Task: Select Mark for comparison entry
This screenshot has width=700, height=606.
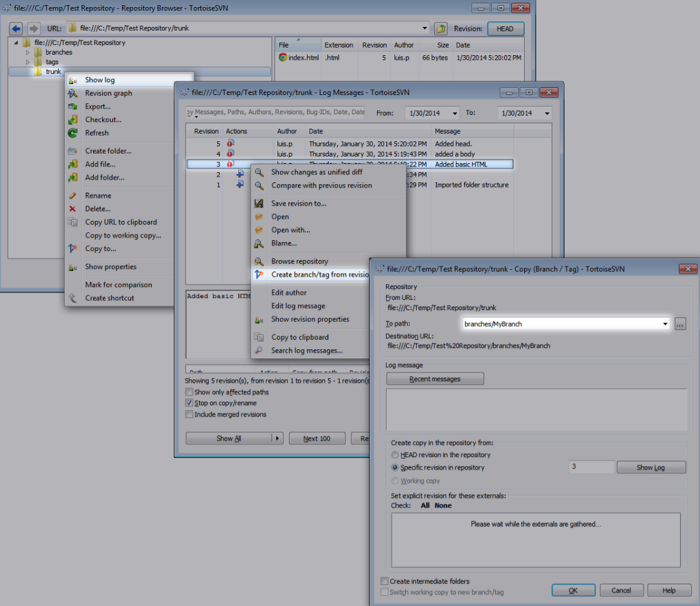Action: pyautogui.click(x=119, y=284)
